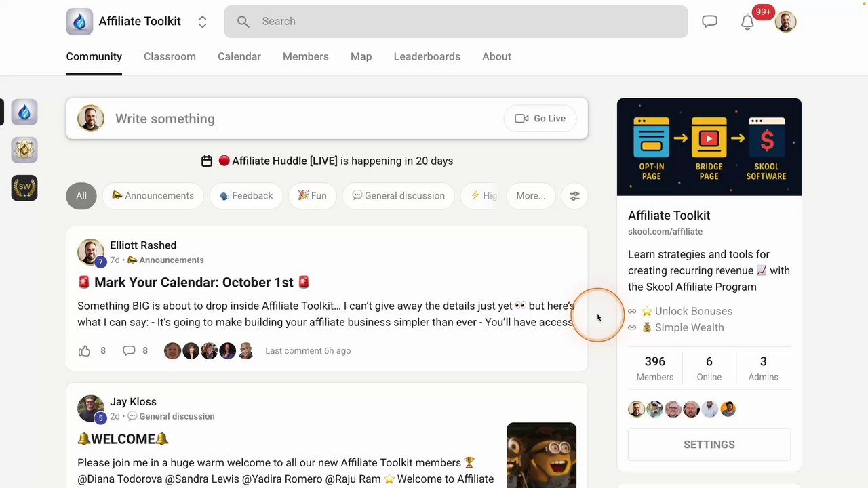The width and height of the screenshot is (868, 488).
Task: Open community Settings
Action: 709,444
